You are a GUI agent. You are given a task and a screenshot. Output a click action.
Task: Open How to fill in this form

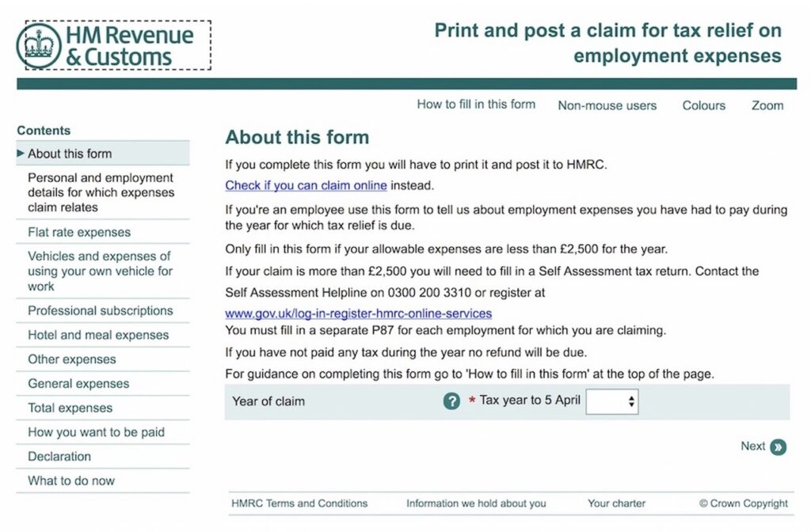(476, 104)
